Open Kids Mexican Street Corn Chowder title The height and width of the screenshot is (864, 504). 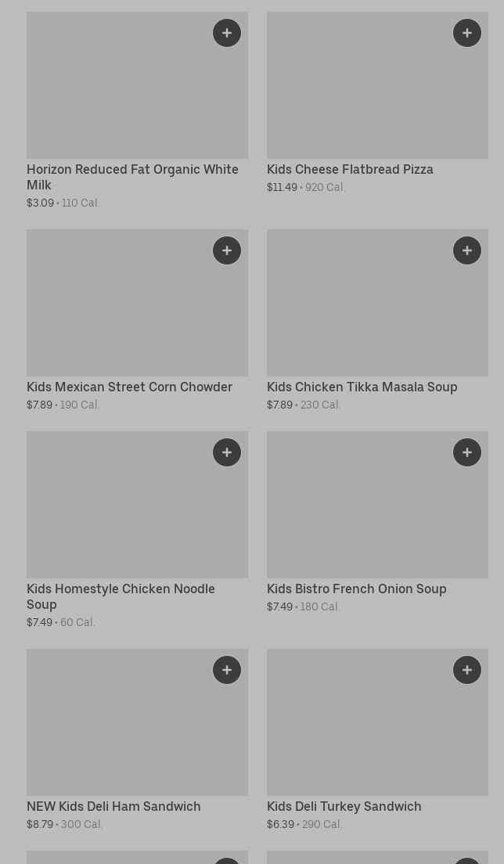(129, 387)
